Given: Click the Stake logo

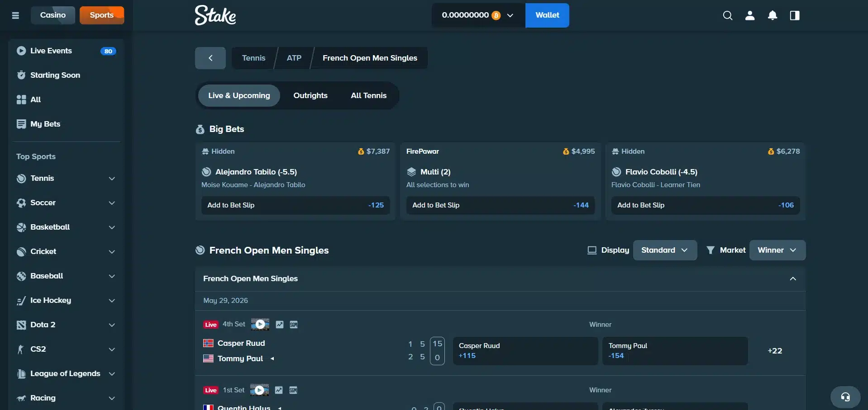Looking at the screenshot, I should 215,15.
